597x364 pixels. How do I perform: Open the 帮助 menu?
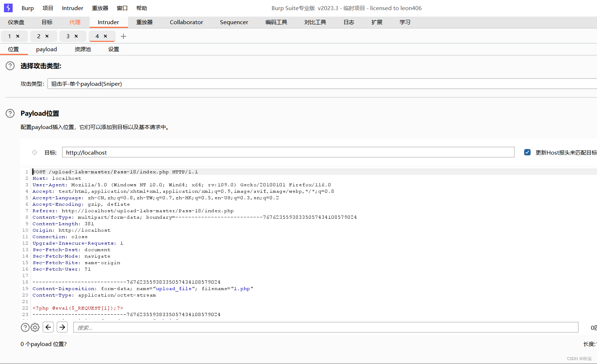point(142,8)
